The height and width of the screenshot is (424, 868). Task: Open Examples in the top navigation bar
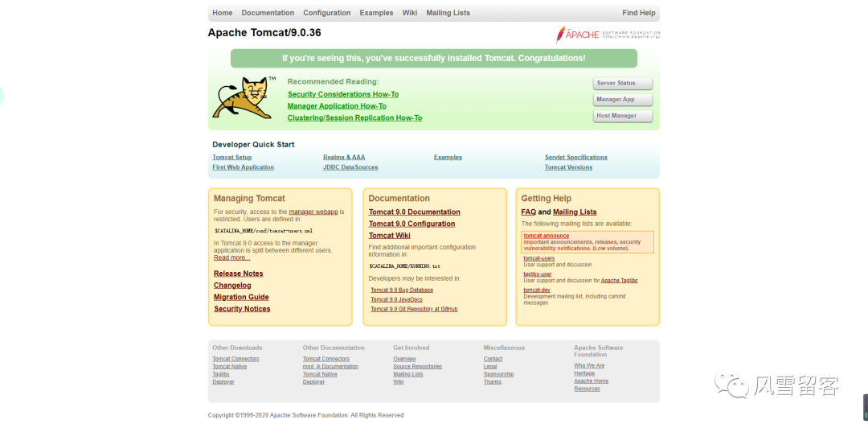[376, 13]
